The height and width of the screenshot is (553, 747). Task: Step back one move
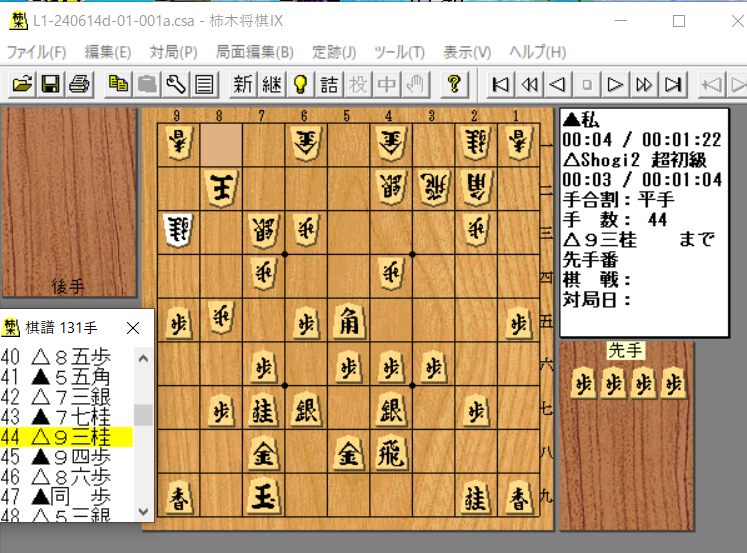pyautogui.click(x=558, y=85)
